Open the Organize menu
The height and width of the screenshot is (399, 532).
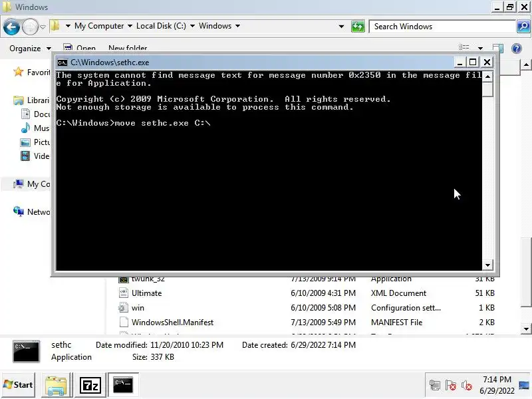pos(30,49)
